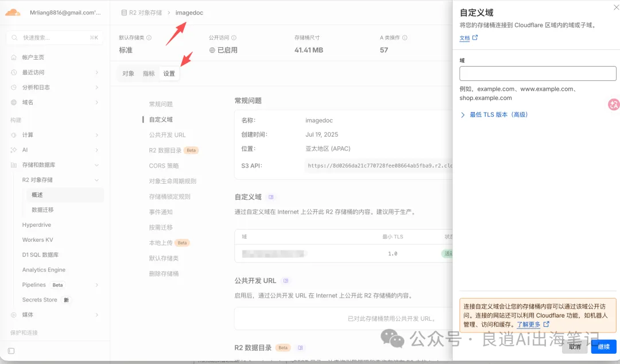Click 取消 button in panel

point(575,347)
